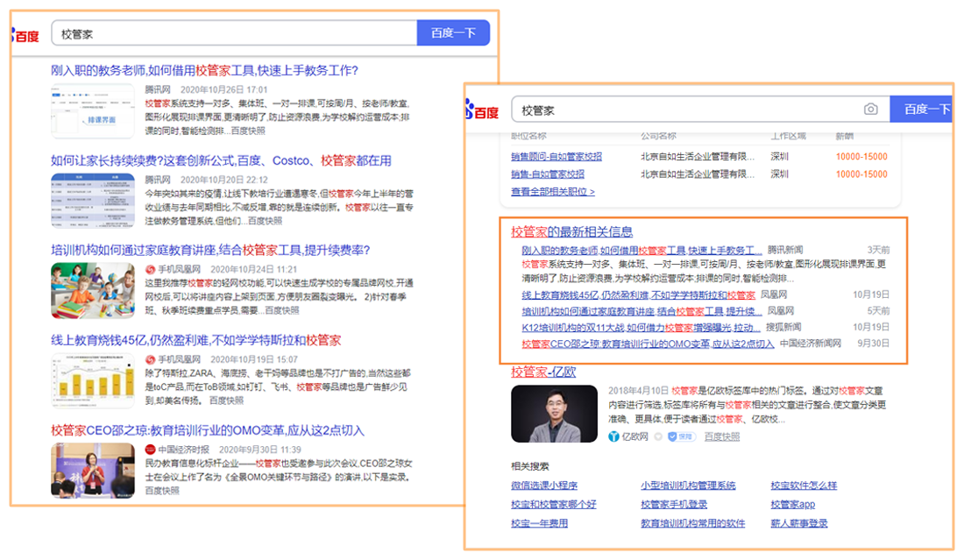Click the camera image-search icon in right search box
The height and width of the screenshot is (560, 964).
click(870, 110)
